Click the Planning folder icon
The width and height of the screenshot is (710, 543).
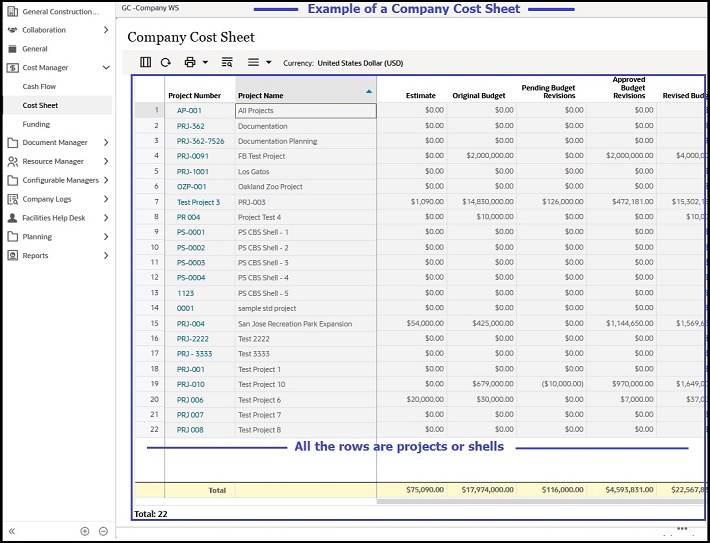[x=13, y=236]
